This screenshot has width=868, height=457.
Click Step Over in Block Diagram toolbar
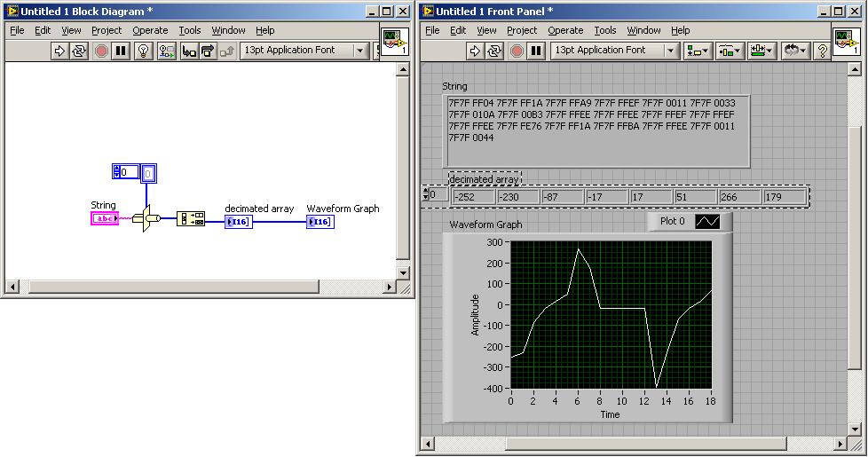209,51
